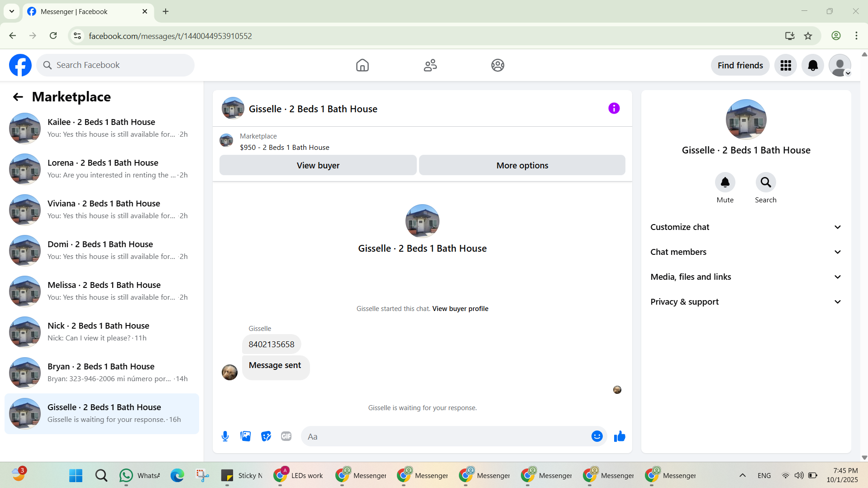Viewport: 868px width, 488px height.
Task: Open Sticky Notes from the taskbar
Action: pos(242,475)
